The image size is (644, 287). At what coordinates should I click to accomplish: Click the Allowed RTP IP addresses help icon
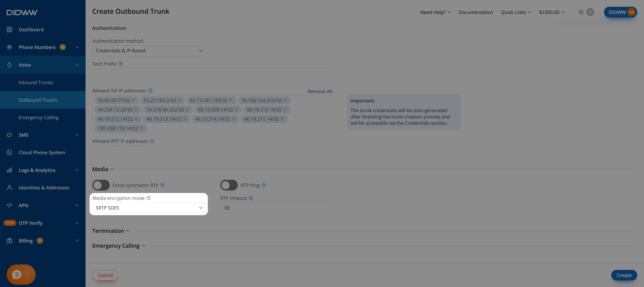coord(152,141)
